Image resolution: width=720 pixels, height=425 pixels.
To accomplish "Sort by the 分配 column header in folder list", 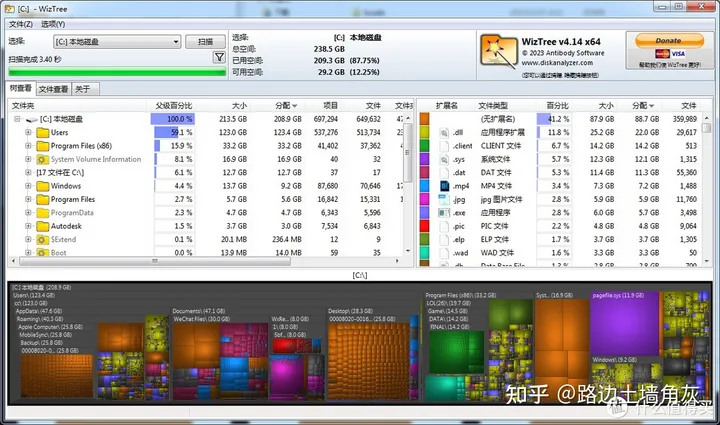I will point(285,106).
